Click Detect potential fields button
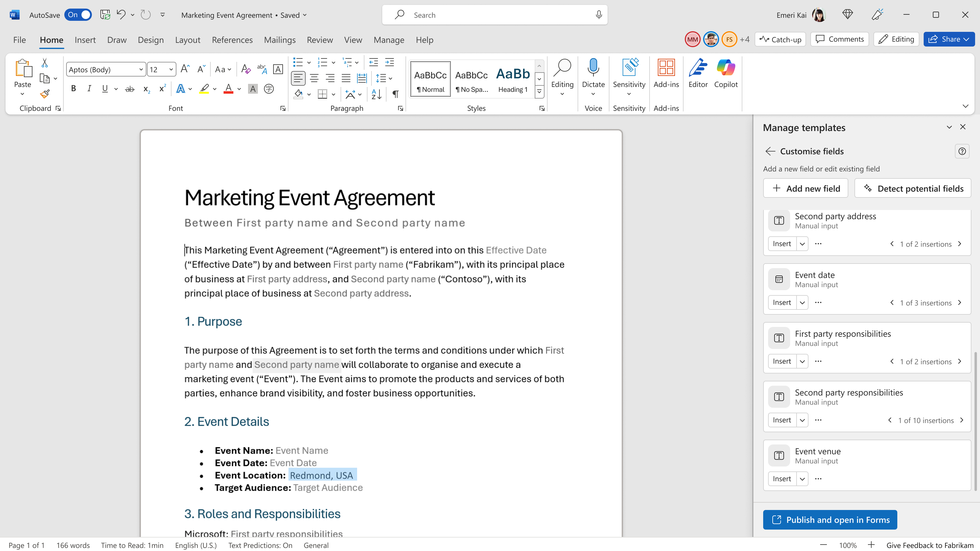980x551 pixels. point(912,188)
